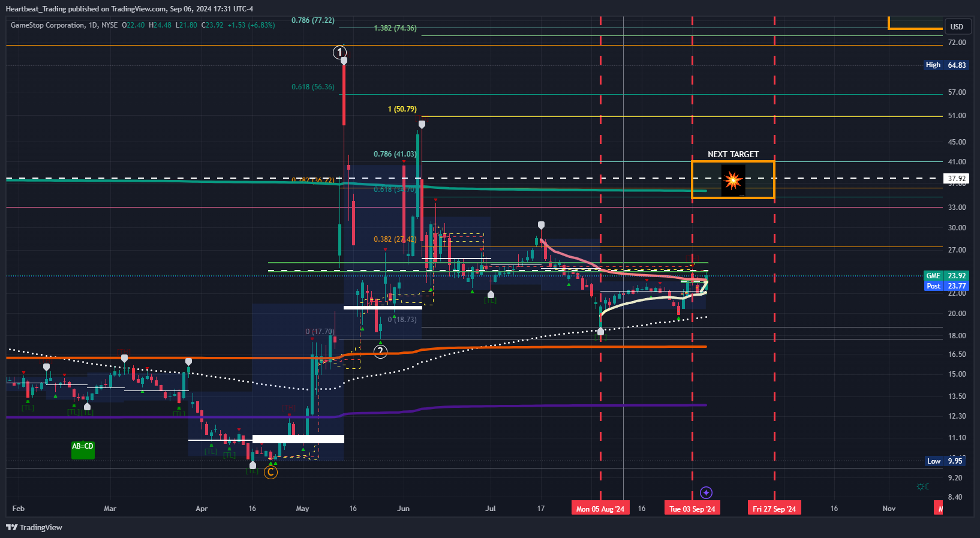Select the wave 1 circle marker
This screenshot has height=538, width=980.
[340, 52]
